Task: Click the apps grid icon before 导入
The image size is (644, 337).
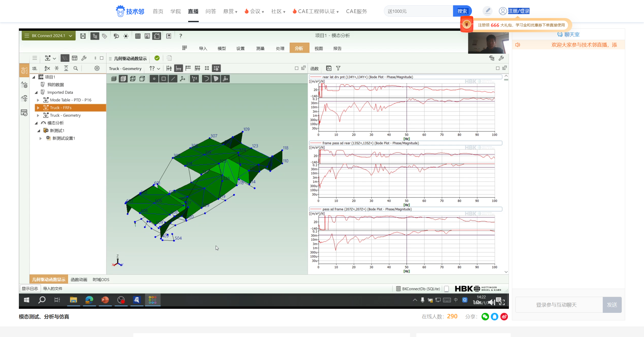Action: 184,48
